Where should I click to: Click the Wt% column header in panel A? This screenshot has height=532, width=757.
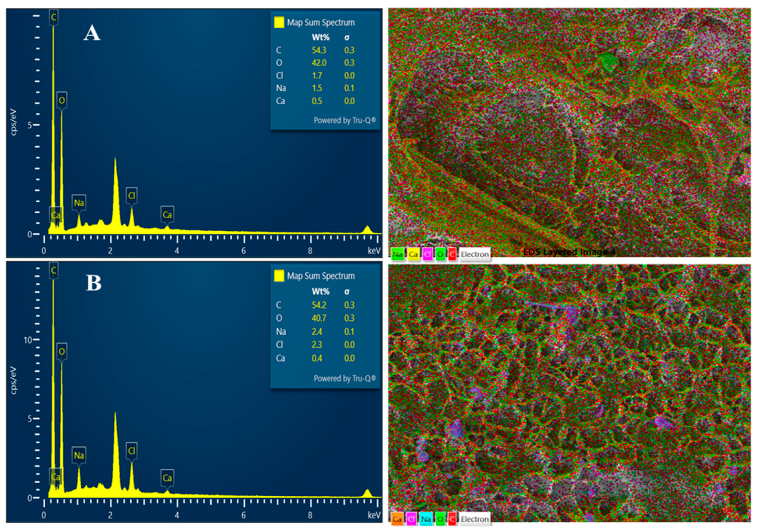click(x=321, y=37)
